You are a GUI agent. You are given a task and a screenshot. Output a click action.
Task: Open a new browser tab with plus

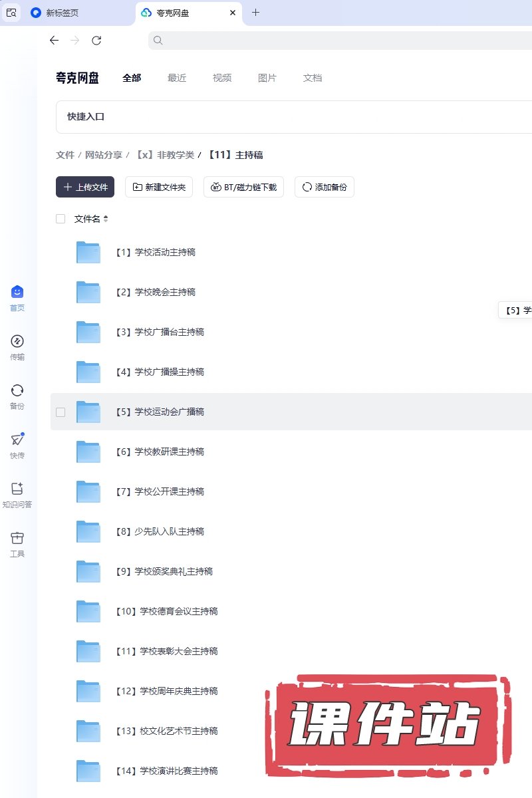pos(256,13)
